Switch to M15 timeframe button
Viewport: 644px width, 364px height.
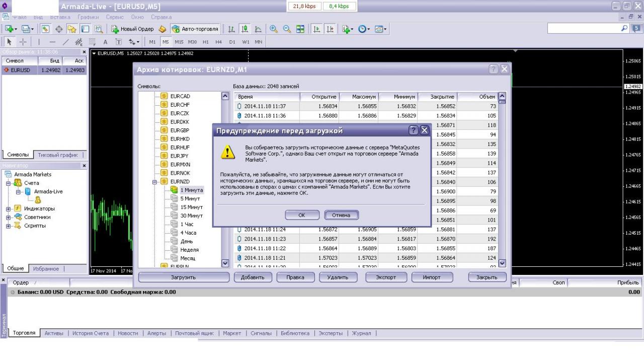(x=179, y=42)
